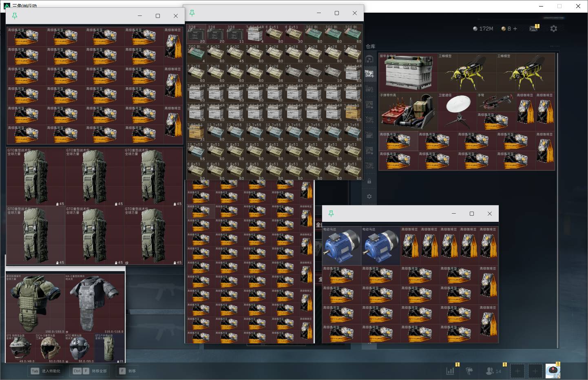588x380 pixels.
Task: Select the second blue electric motor
Action: point(381,246)
